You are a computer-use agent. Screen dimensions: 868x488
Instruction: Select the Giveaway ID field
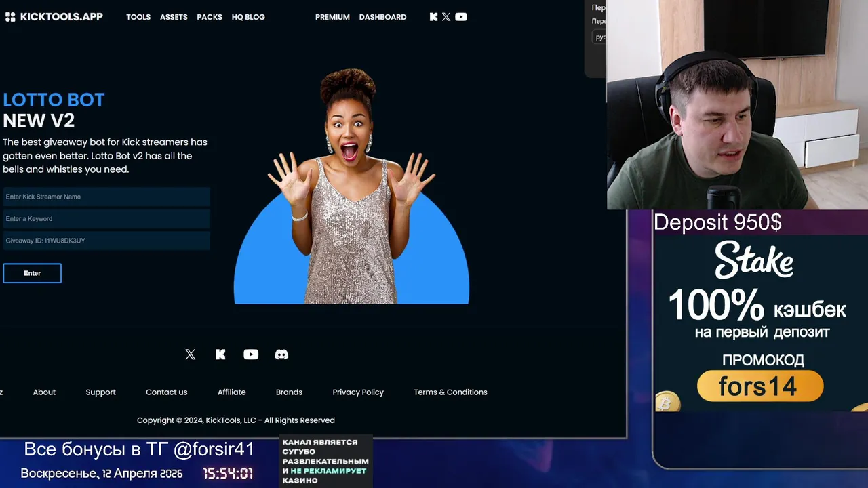[x=106, y=241]
